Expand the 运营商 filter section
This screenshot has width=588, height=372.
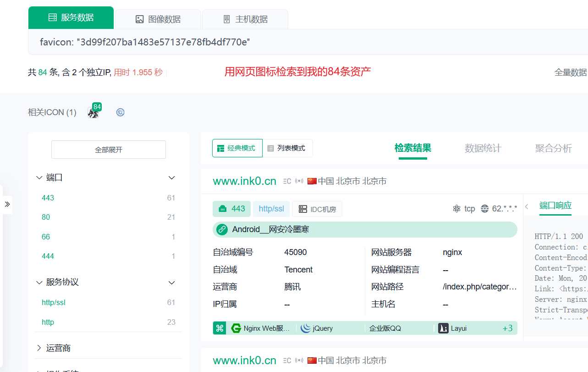tap(38, 348)
